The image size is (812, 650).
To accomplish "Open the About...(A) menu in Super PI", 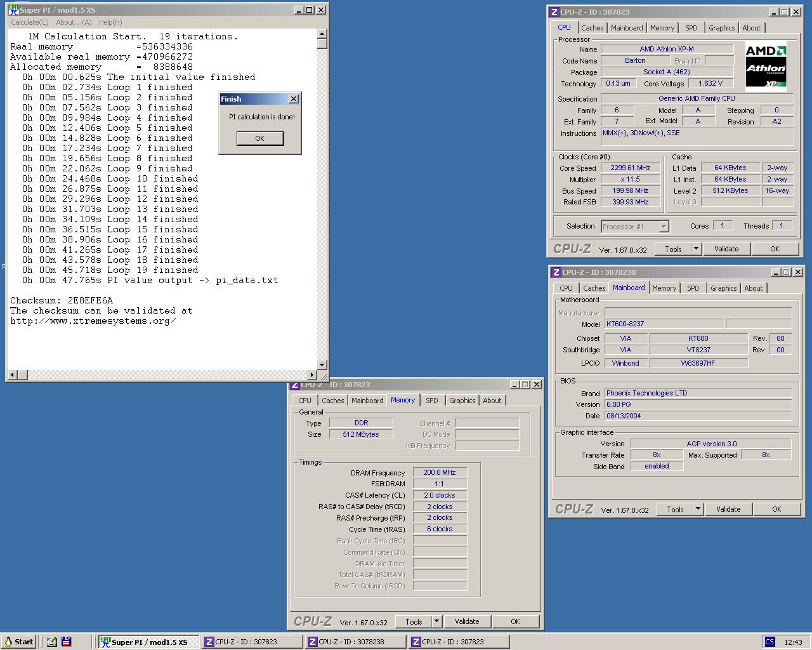I will tap(74, 22).
